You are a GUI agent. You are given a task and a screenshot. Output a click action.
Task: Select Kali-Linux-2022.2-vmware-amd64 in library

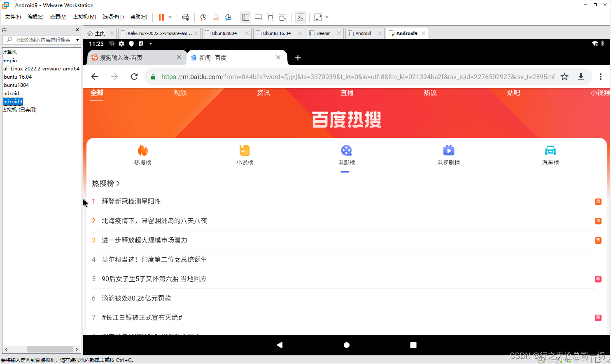[41, 69]
